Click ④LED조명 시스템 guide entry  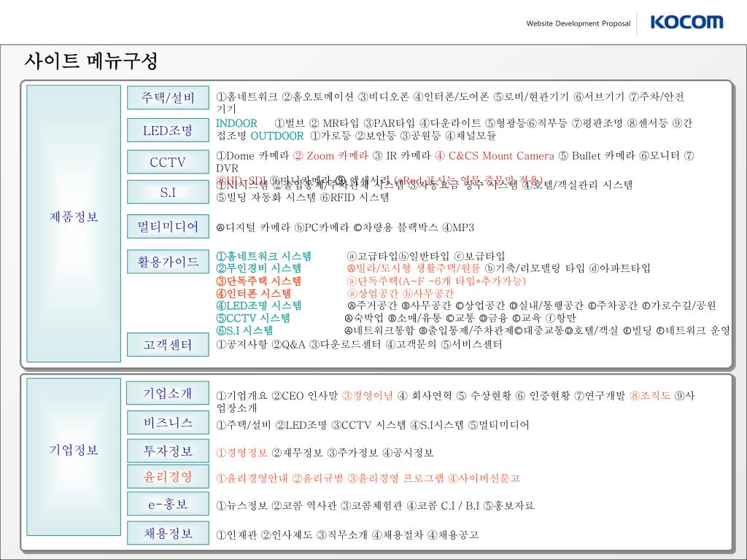click(259, 306)
